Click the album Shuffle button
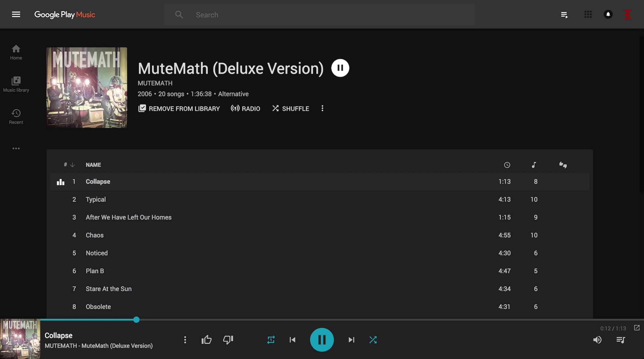Screen dimensions: 644x359 [x=291, y=108]
